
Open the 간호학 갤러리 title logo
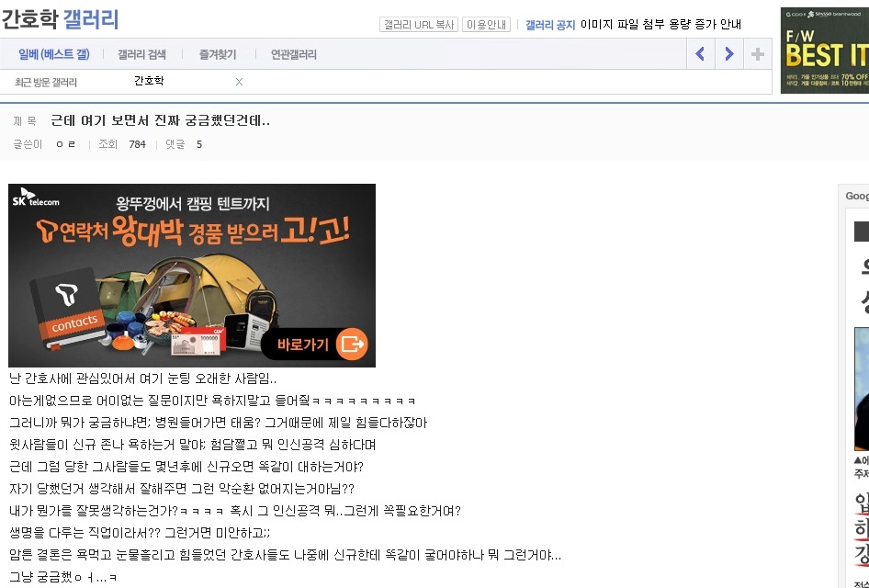pos(60,19)
